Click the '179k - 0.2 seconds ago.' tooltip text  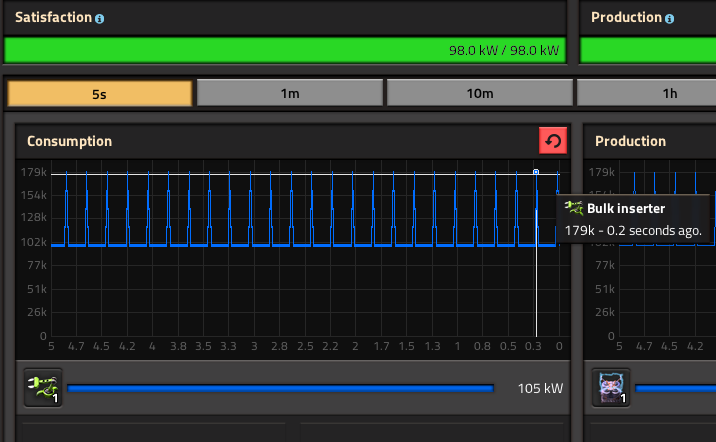tap(633, 231)
